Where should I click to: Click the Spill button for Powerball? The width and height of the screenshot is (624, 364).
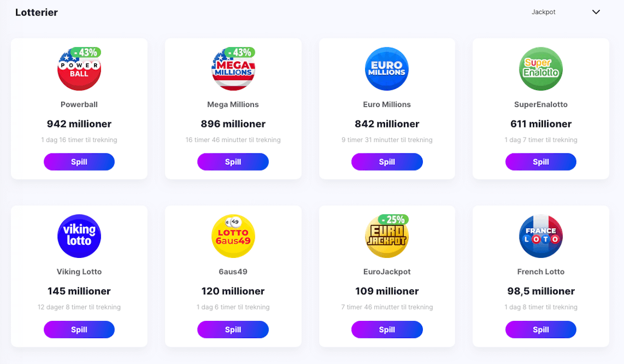[79, 162]
